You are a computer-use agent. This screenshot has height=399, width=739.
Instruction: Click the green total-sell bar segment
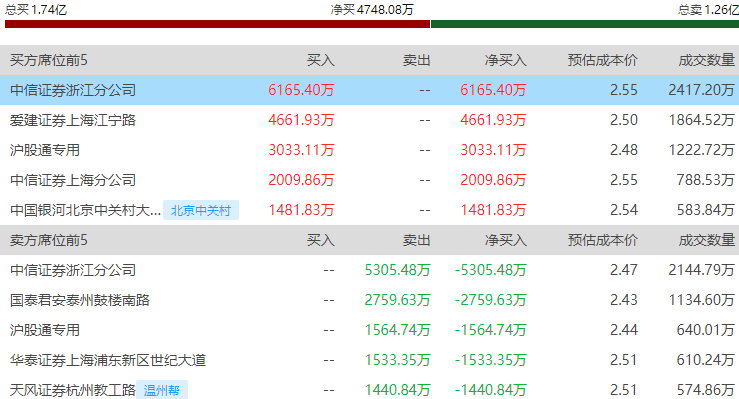pos(585,24)
